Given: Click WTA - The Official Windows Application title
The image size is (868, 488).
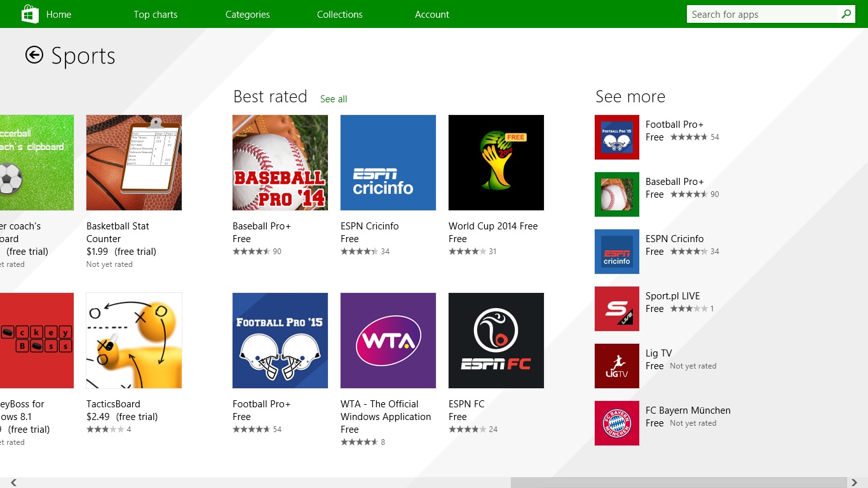Looking at the screenshot, I should [386, 410].
